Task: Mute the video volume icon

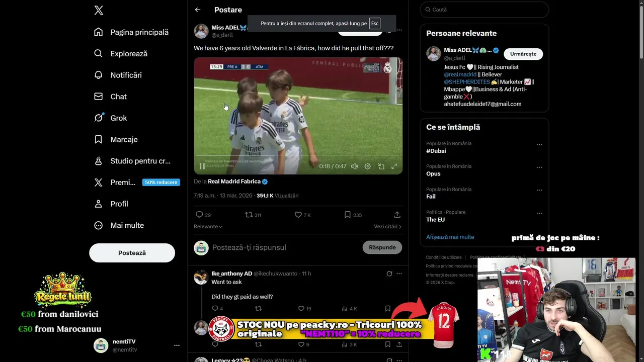Action: click(355, 166)
